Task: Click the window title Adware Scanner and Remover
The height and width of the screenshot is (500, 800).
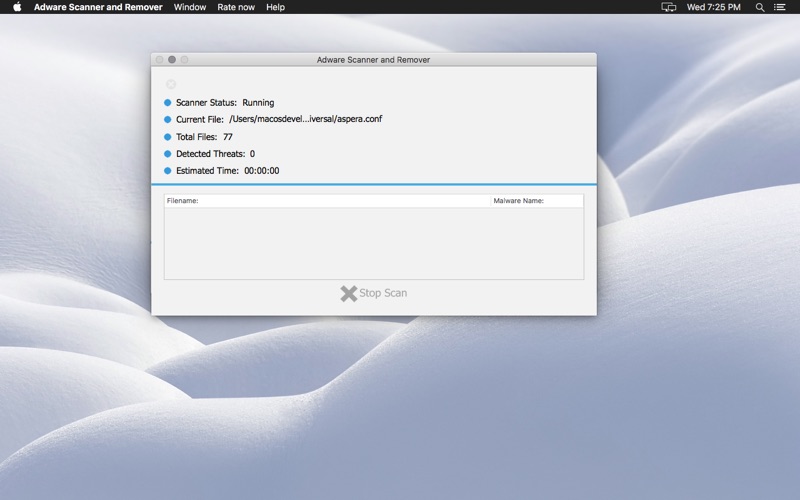Action: [373, 60]
